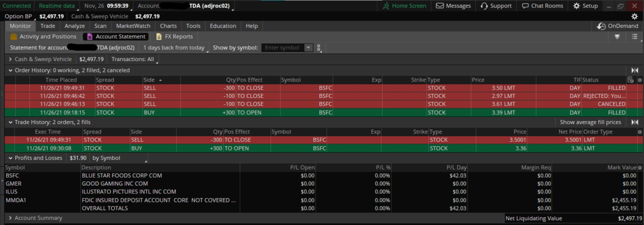The height and width of the screenshot is (225, 644).
Task: Open Support headset link
Action: pos(496,6)
